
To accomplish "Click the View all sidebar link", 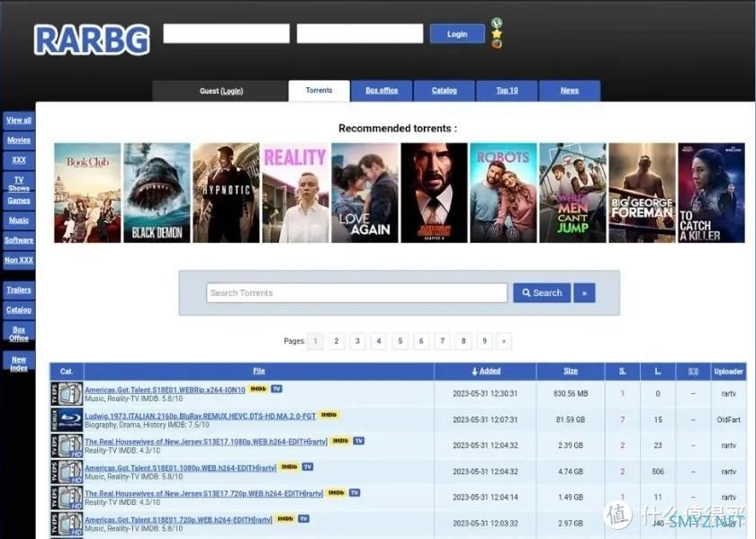I will coord(19,120).
